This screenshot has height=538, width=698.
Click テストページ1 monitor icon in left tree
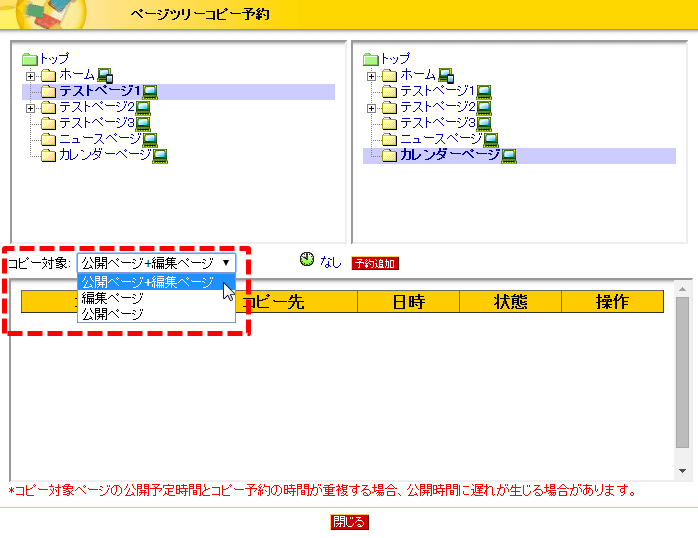pos(150,92)
